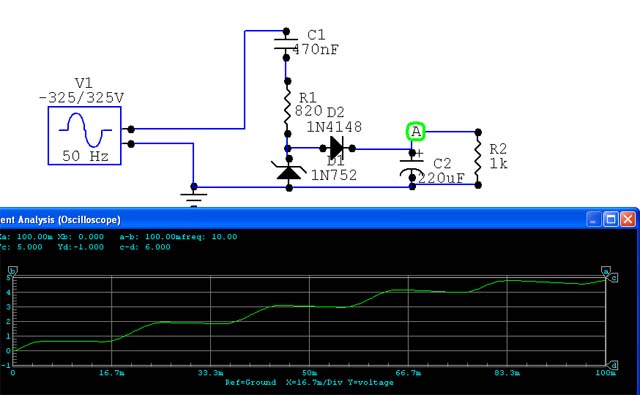Click the '1N752' part label
Image resolution: width=640 pixels, height=395 pixels.
334,175
